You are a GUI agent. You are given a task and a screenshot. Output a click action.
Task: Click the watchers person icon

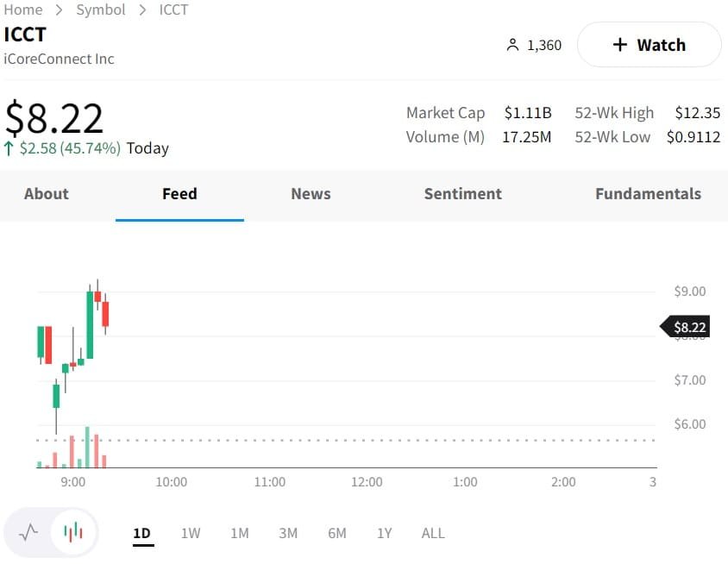point(512,45)
